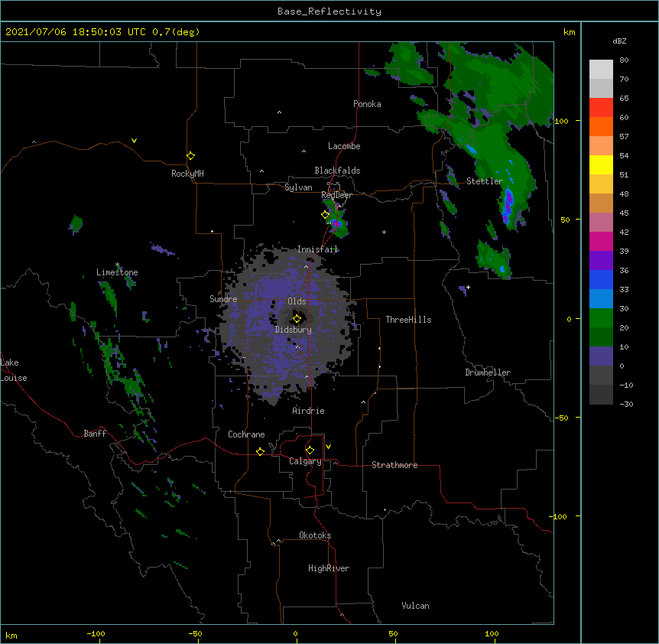The height and width of the screenshot is (644, 659).
Task: Click the Drumheller label
Action: (488, 372)
